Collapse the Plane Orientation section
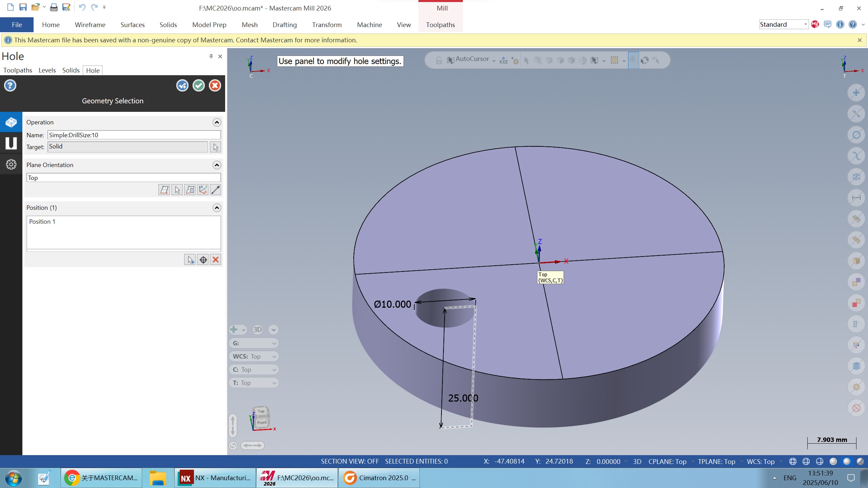Image resolution: width=868 pixels, height=488 pixels. tap(217, 165)
